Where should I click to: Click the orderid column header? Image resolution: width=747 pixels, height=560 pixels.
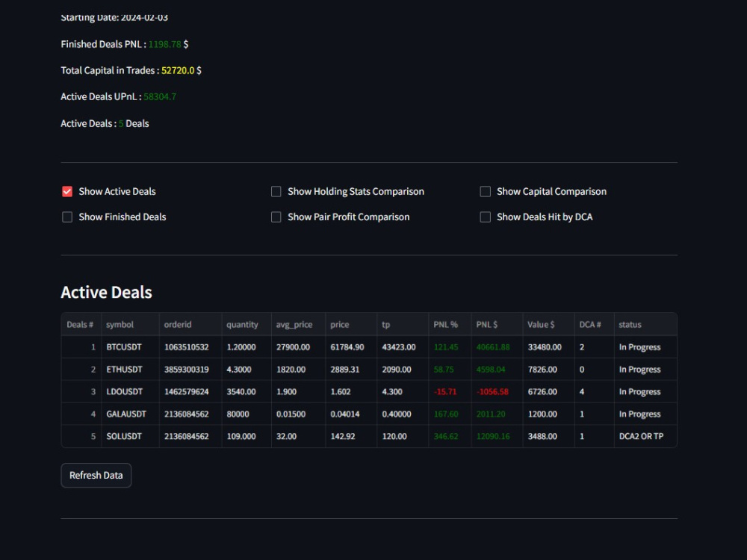point(190,324)
